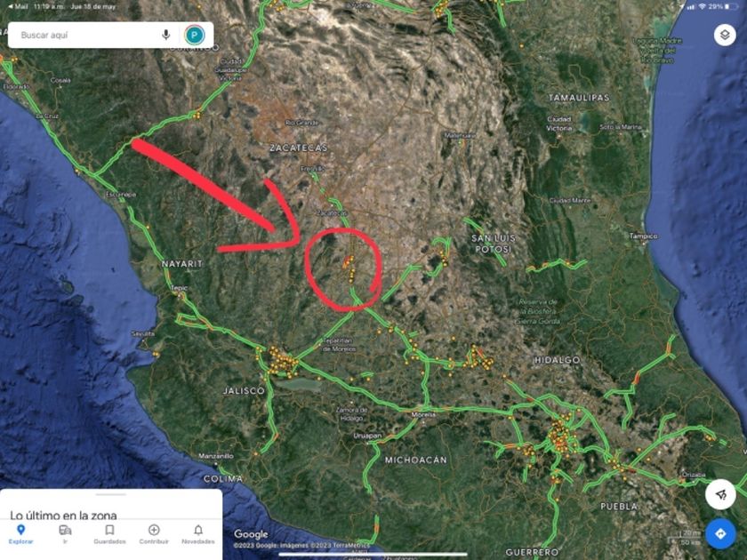Select the Zacatecas state label
Image resolution: width=747 pixels, height=560 pixels.
(299, 148)
